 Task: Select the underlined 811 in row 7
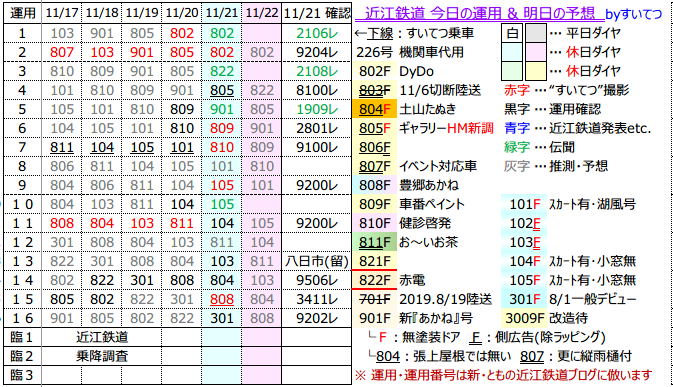[62, 147]
